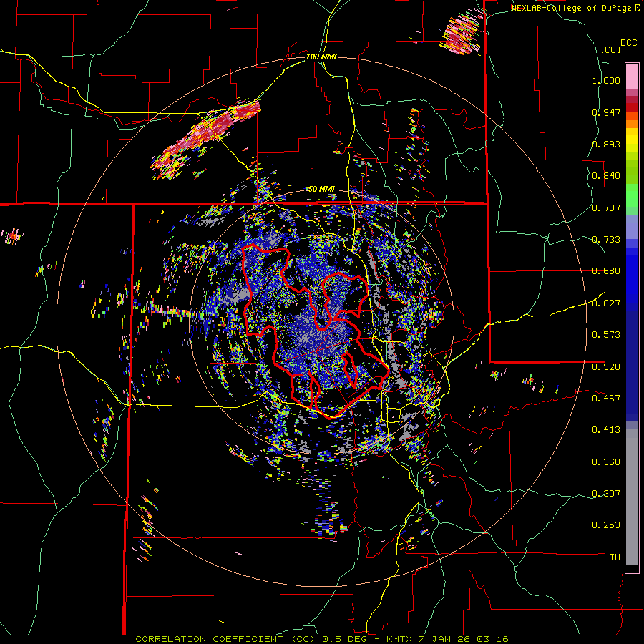The image size is (644, 644).
Task: Select the 0.413 legend value
Action: click(x=606, y=430)
